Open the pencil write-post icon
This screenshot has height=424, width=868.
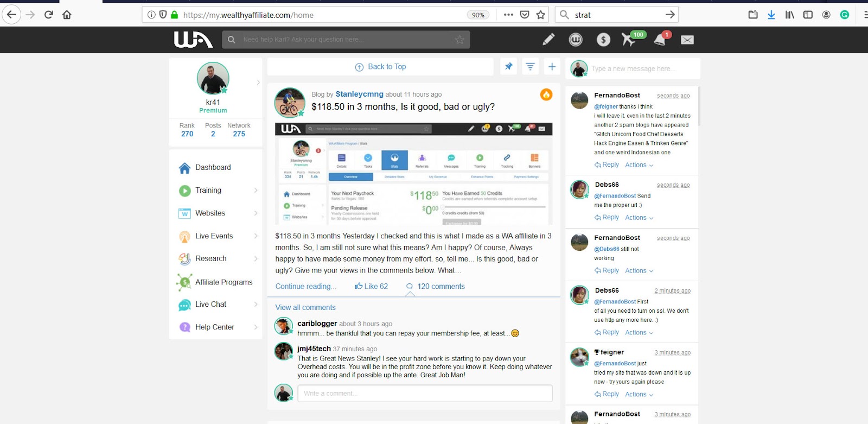click(x=548, y=40)
